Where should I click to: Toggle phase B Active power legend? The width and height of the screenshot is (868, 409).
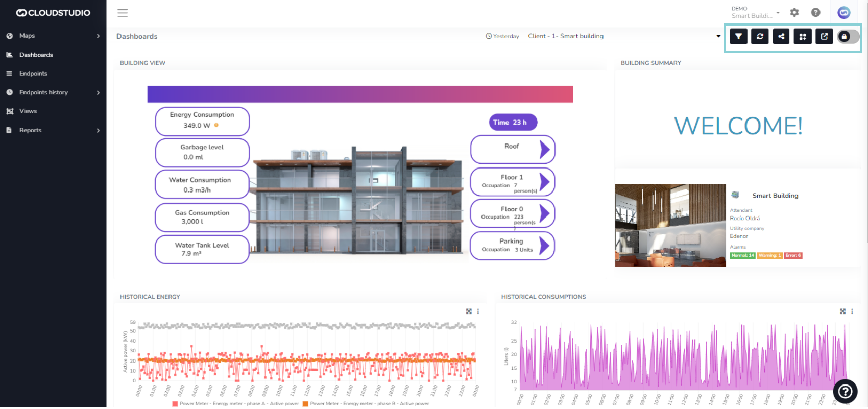pos(366,404)
